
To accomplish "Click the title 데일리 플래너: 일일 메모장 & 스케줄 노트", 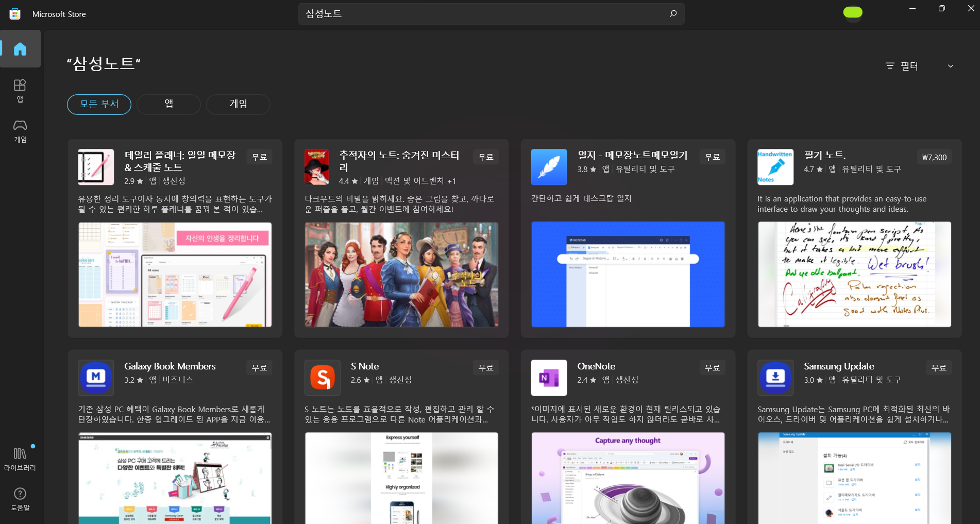I will [180, 161].
